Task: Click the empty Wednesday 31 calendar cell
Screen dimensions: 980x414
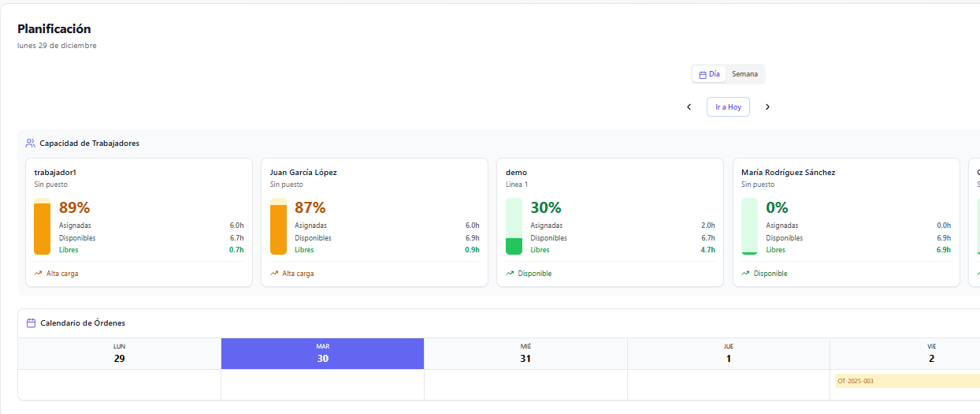Action: pos(525,385)
